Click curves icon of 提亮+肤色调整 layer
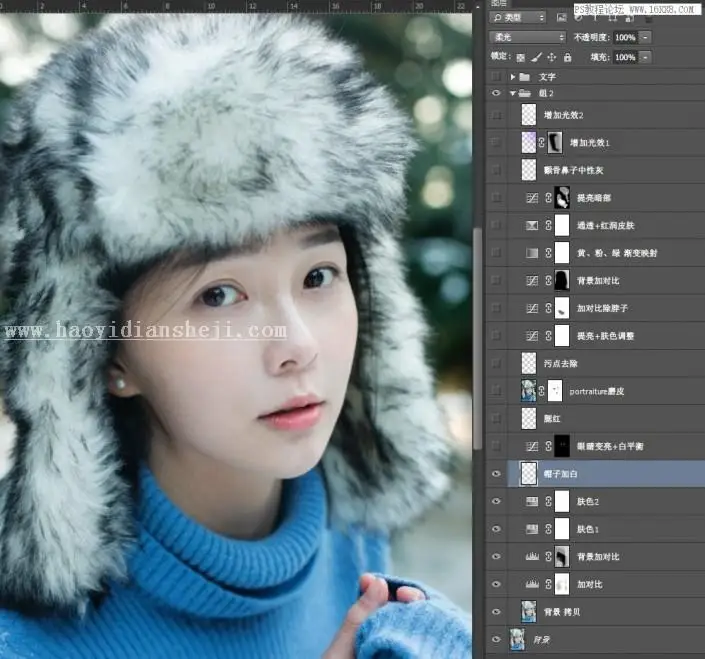This screenshot has height=659, width=705. point(532,335)
